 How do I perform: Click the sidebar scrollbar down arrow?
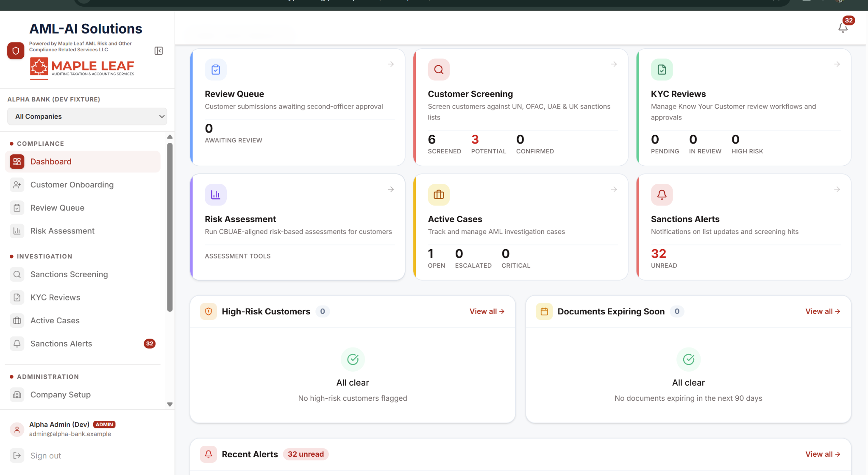[x=170, y=404]
